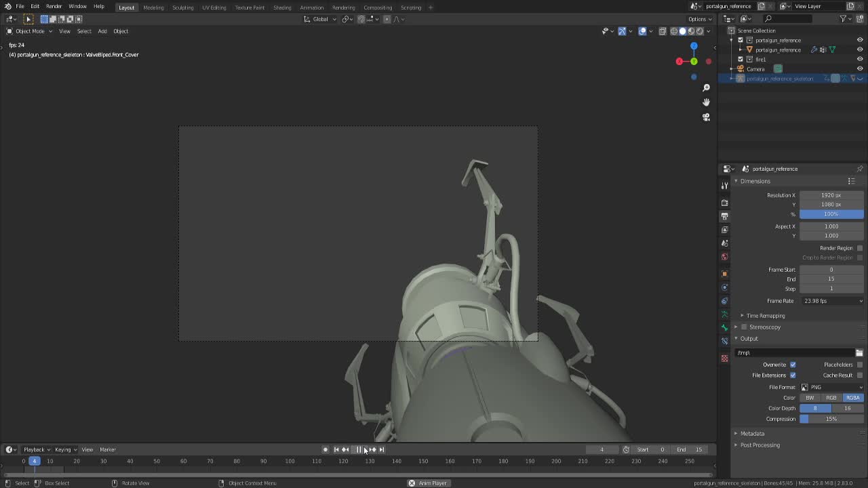Click the zoom magnifier in viewport gizmos

706,87
